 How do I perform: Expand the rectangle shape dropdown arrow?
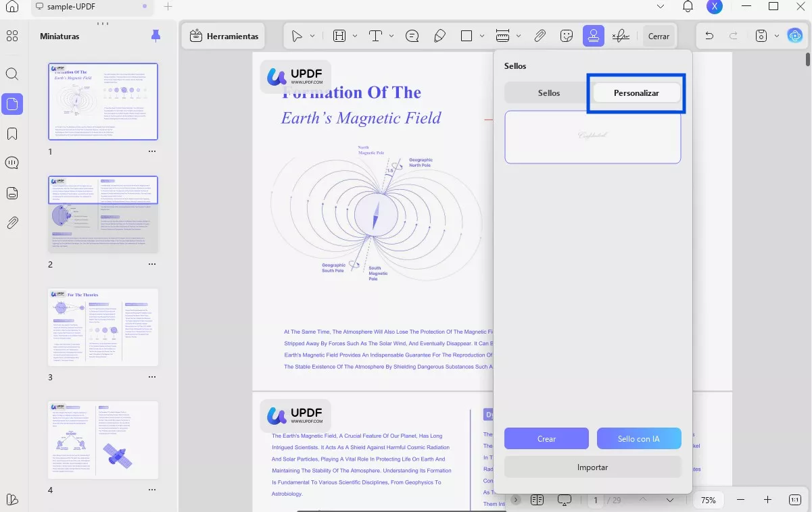tap(482, 36)
